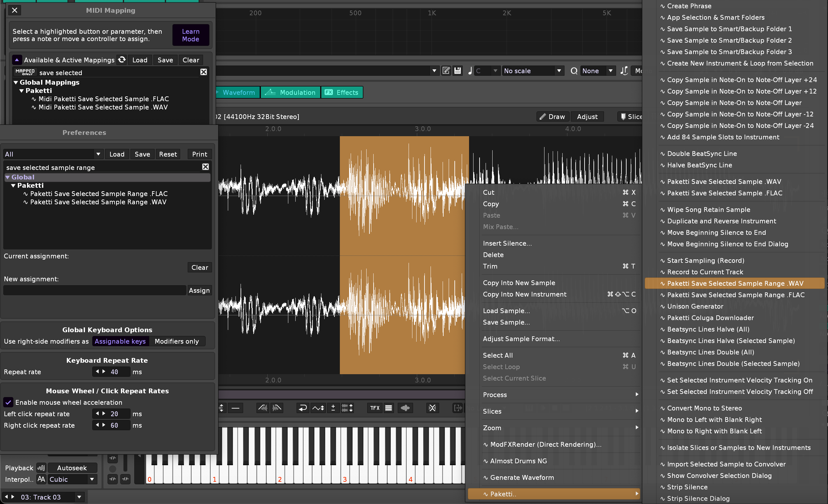Click the pencil edit preset icon
Screen dimensions: 828x504
(x=446, y=71)
